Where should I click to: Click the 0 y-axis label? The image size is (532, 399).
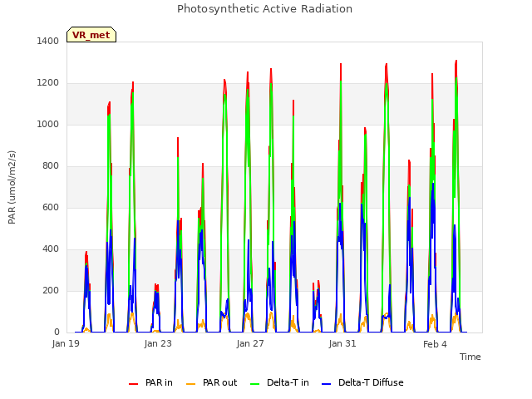click(x=57, y=332)
